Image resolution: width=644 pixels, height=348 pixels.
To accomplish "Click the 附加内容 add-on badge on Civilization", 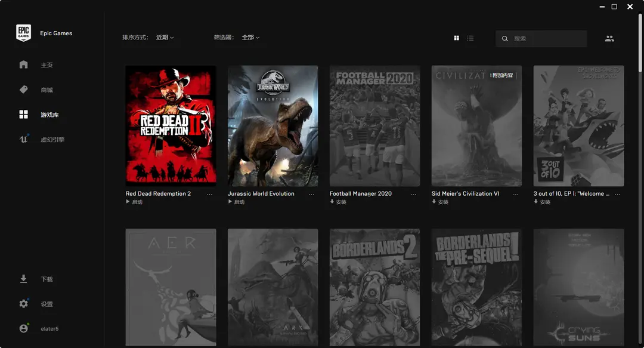I will pos(503,75).
